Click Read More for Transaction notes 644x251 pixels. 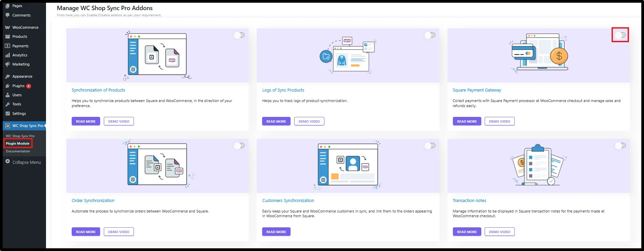pyautogui.click(x=467, y=232)
